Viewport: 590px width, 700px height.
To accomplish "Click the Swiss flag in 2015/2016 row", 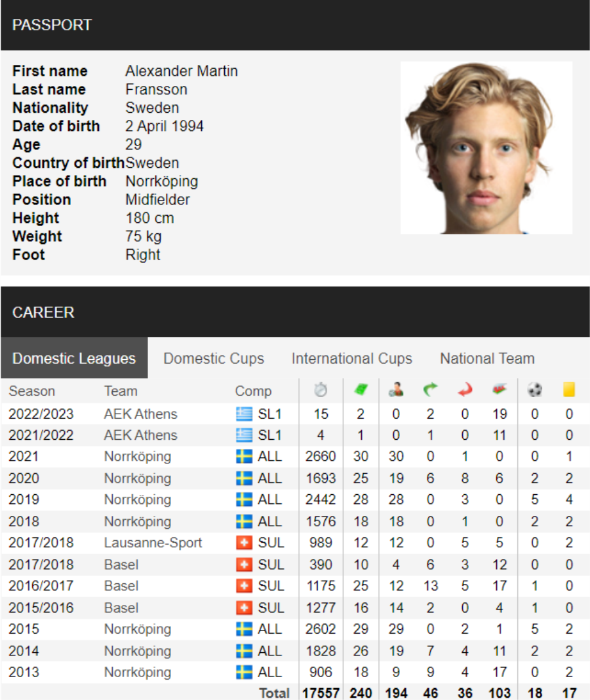I will [x=244, y=608].
